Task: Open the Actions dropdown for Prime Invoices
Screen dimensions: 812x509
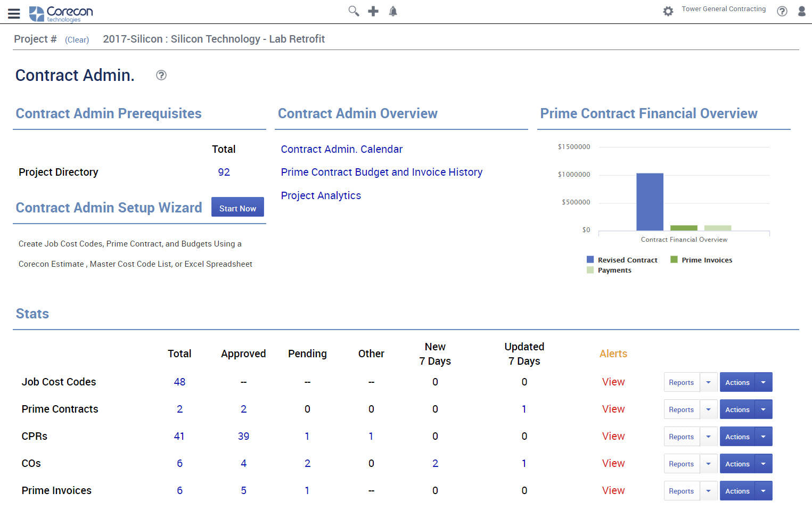Action: click(x=763, y=490)
